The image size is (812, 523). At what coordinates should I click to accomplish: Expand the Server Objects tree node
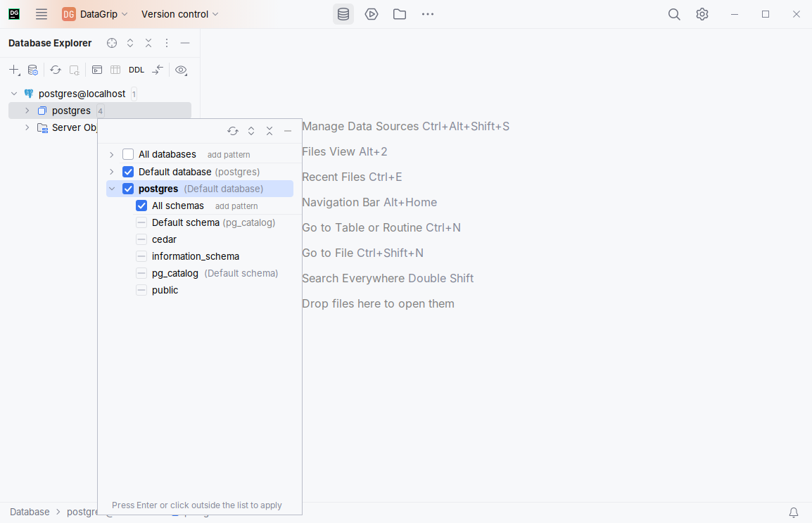tap(27, 127)
